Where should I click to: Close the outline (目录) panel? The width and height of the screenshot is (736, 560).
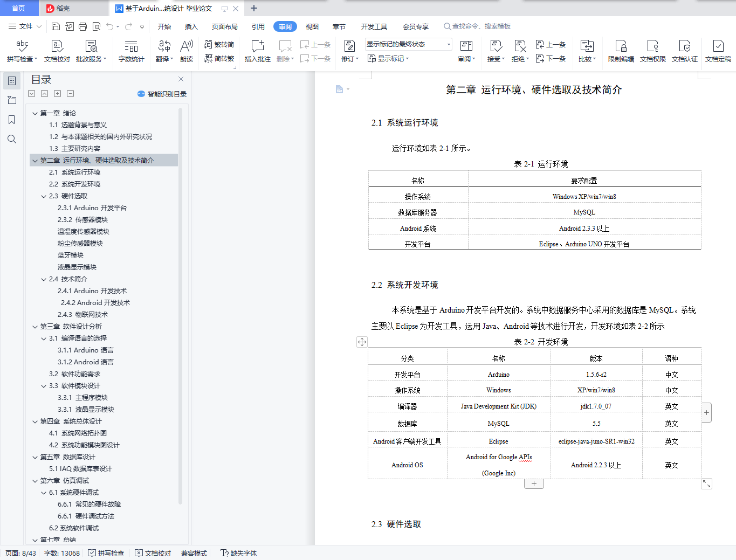pos(181,79)
